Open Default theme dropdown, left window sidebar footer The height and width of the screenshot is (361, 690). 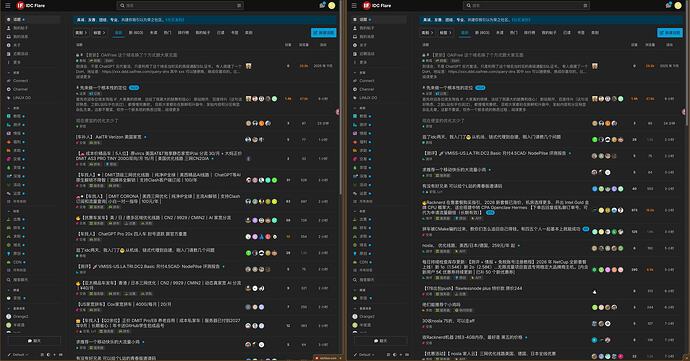click(19, 354)
